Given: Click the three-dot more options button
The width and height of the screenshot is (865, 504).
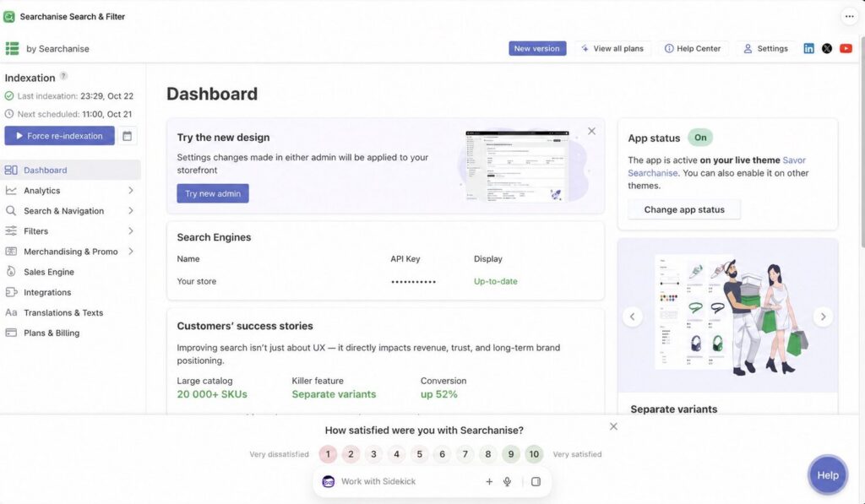Looking at the screenshot, I should coord(849,17).
